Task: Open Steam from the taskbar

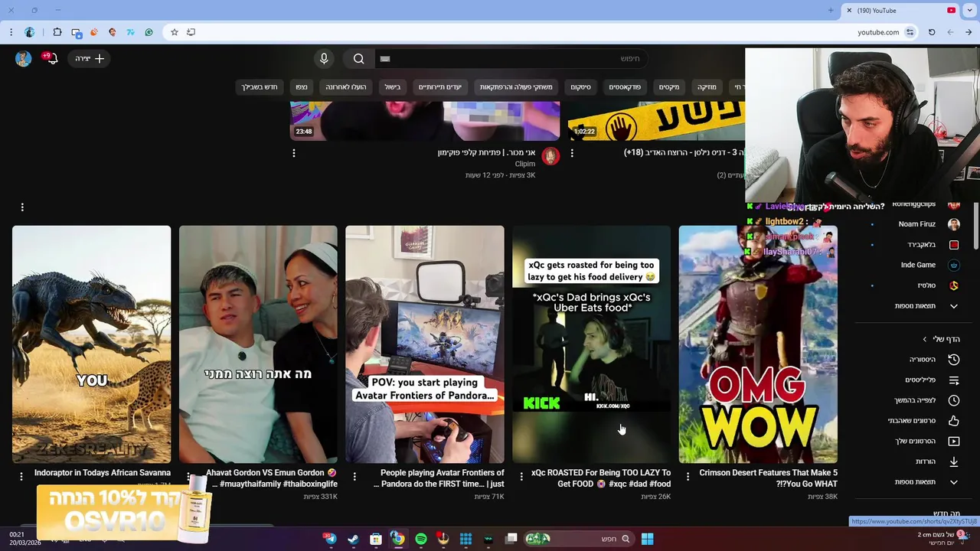Action: 353,539
